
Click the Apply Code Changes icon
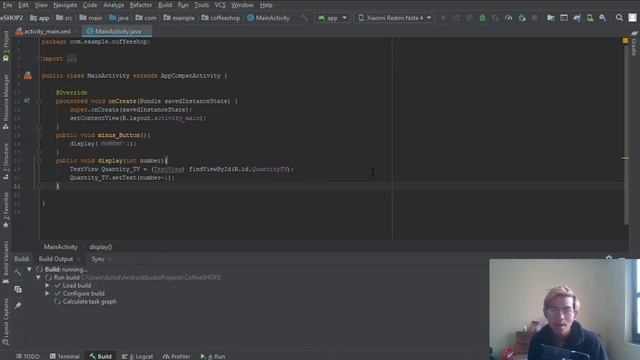[x=469, y=18]
